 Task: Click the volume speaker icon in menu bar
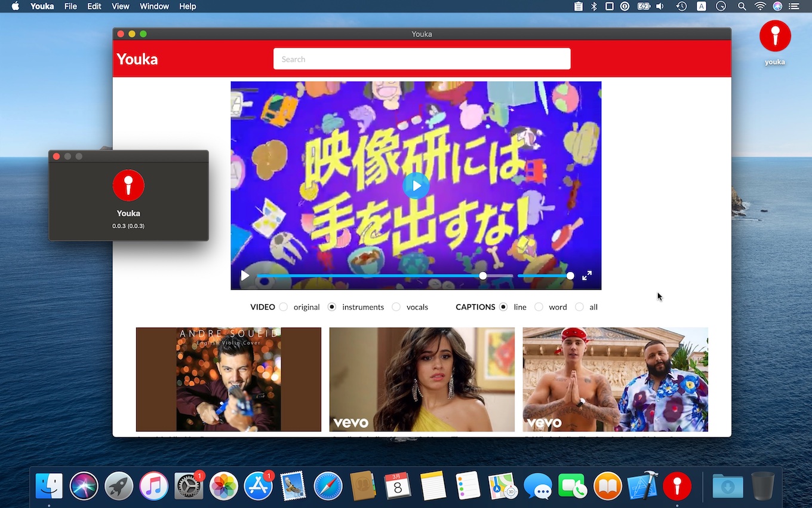[660, 6]
